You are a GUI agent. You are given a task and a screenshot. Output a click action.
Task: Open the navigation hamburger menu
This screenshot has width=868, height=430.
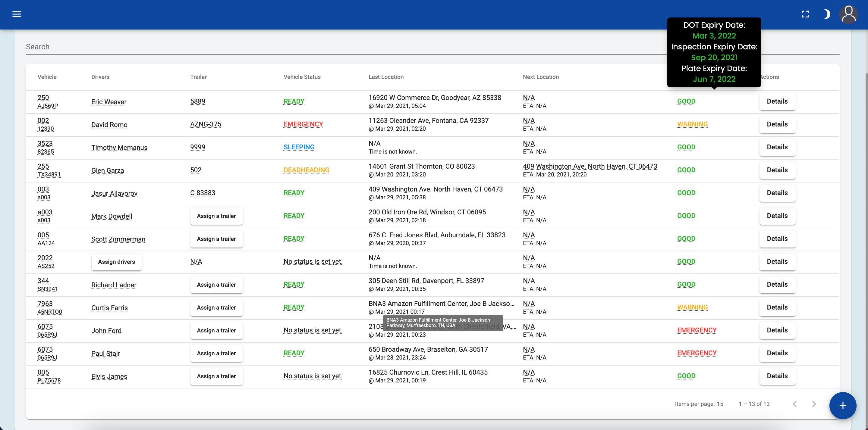coord(17,14)
